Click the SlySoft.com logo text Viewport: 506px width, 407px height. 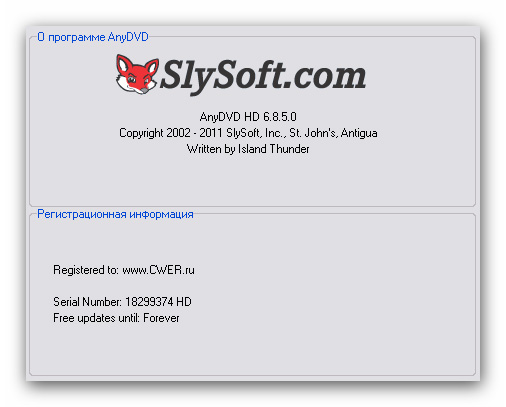point(263,76)
